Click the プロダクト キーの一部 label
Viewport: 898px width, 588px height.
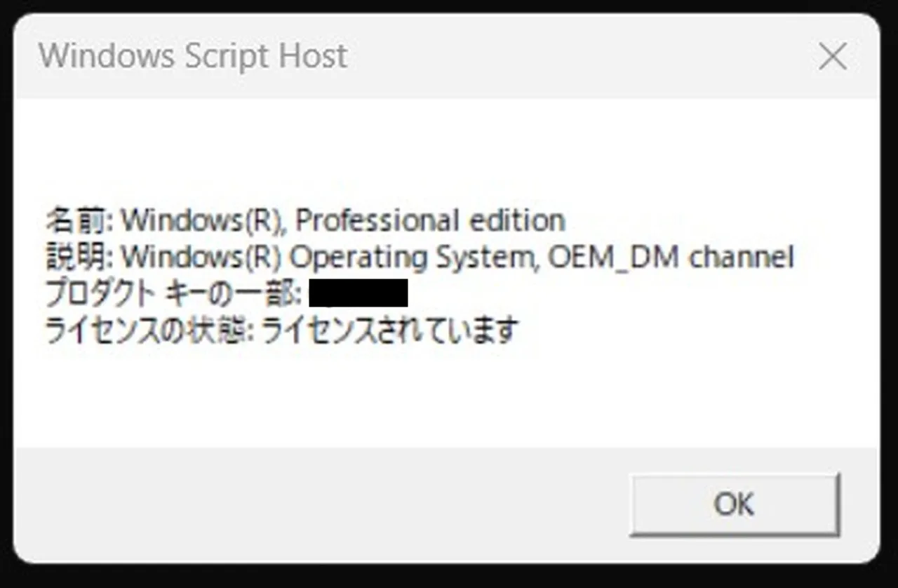pyautogui.click(x=173, y=294)
